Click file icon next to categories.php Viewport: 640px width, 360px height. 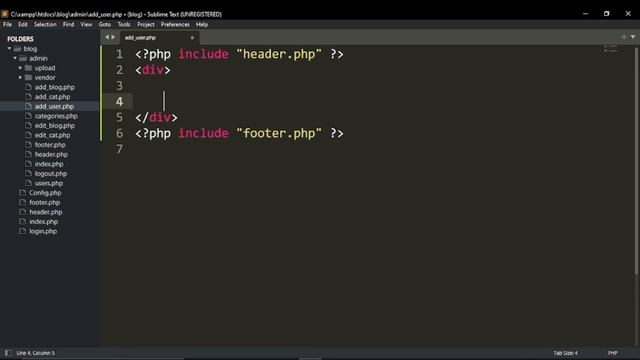28,116
